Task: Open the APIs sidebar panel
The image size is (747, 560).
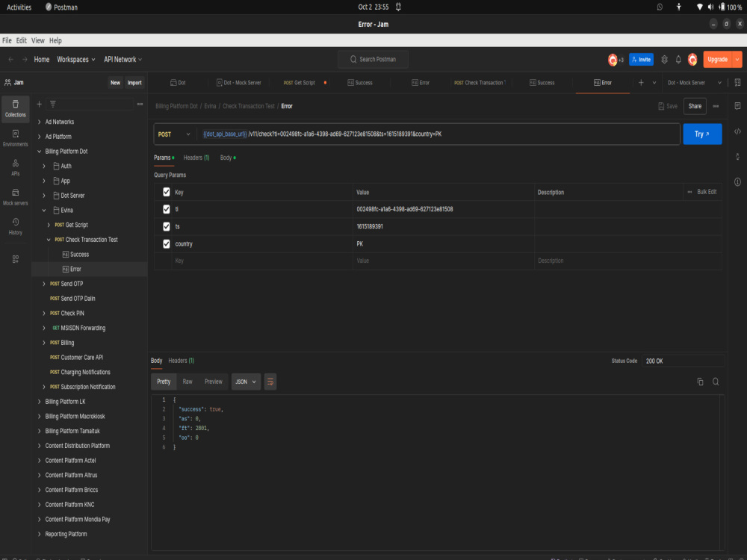Action: pyautogui.click(x=15, y=167)
